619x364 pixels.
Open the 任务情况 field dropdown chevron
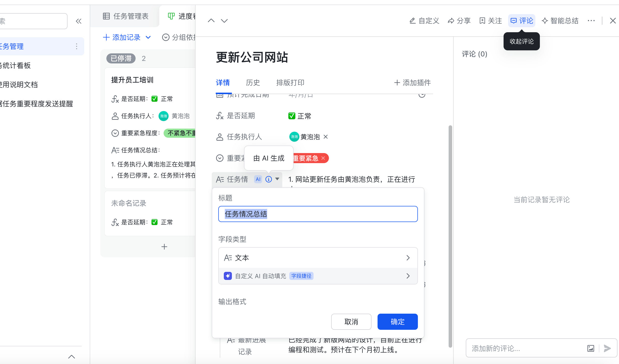click(x=277, y=179)
